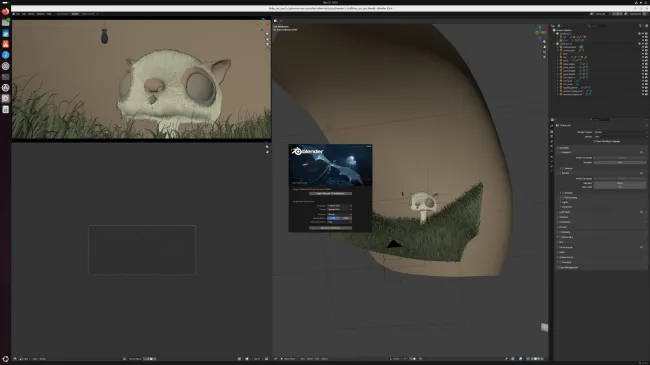Click zoom icon in image editor

pos(267,147)
